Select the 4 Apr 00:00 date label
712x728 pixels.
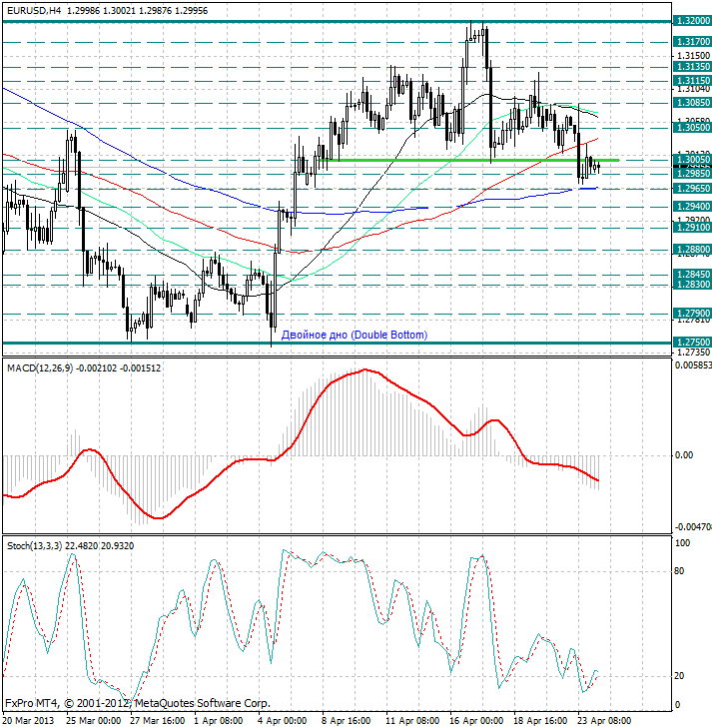tap(282, 721)
